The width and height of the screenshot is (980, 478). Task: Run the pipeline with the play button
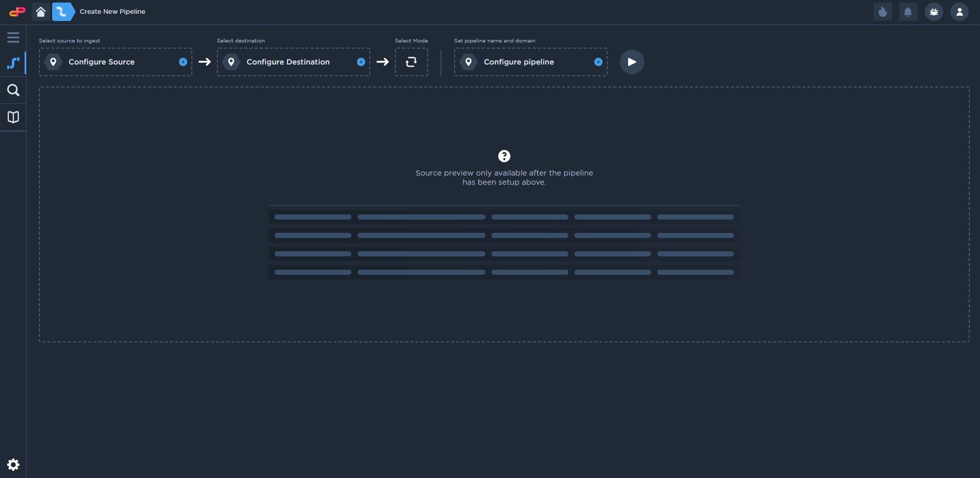click(x=632, y=62)
